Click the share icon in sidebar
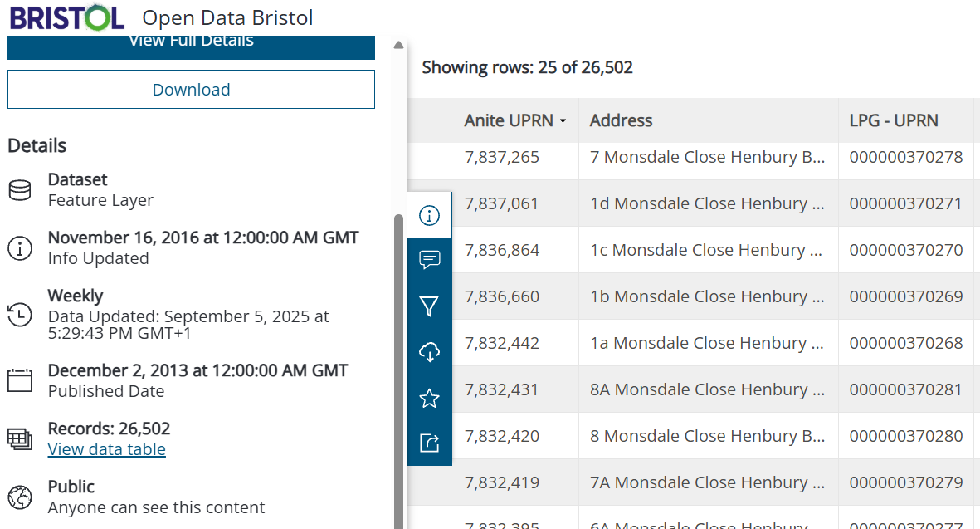The height and width of the screenshot is (529, 980). tap(429, 443)
